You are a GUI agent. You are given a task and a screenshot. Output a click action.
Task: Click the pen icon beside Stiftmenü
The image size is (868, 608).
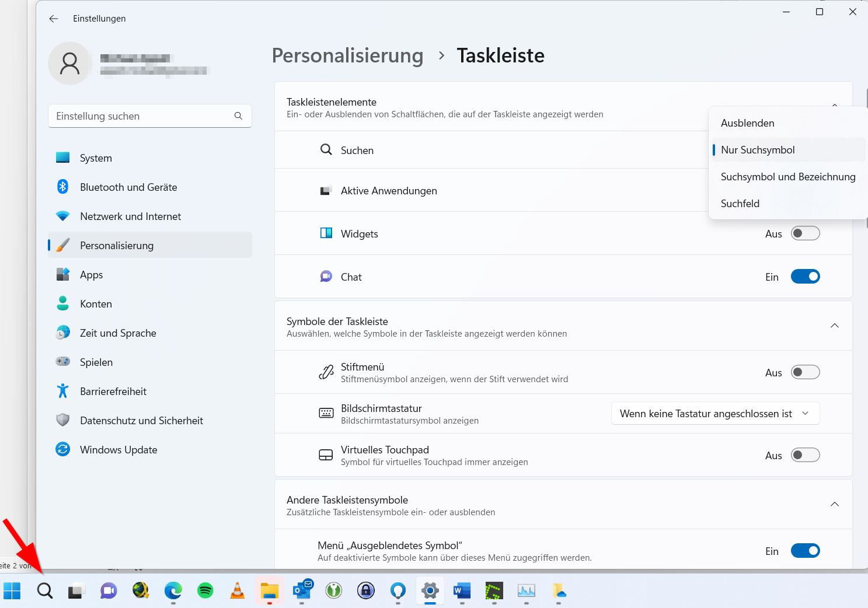click(x=326, y=372)
